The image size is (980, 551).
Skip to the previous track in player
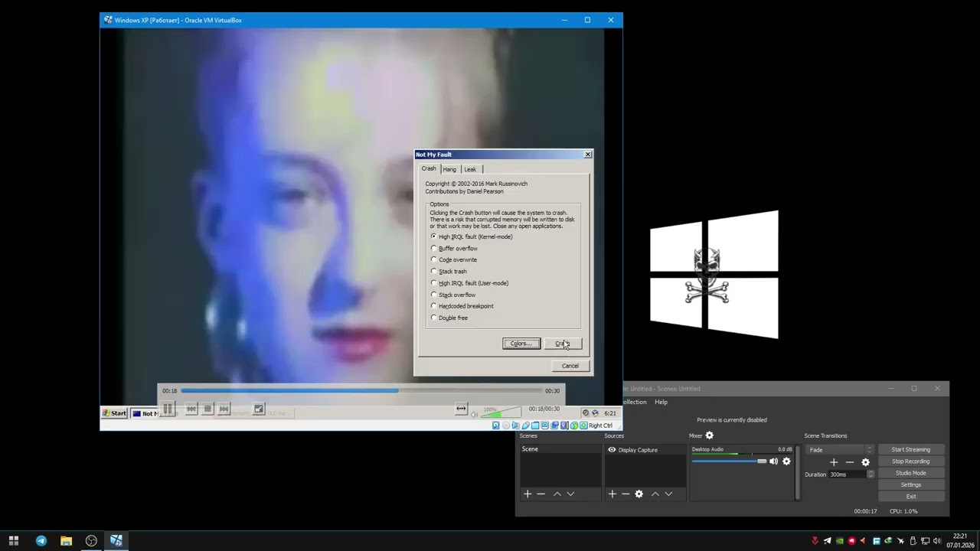tap(191, 409)
